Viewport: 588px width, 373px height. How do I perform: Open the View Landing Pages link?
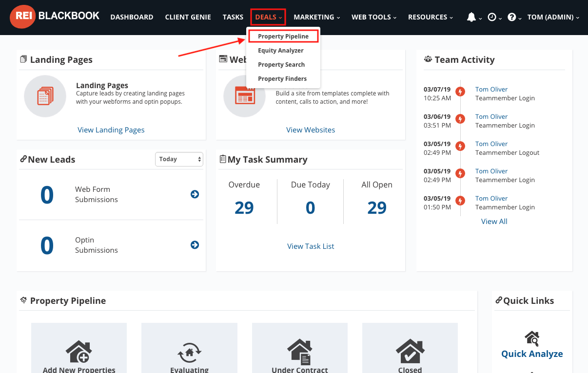pos(111,130)
